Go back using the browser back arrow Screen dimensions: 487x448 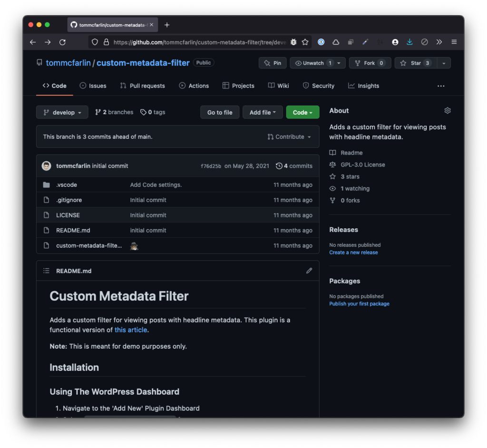(x=33, y=42)
